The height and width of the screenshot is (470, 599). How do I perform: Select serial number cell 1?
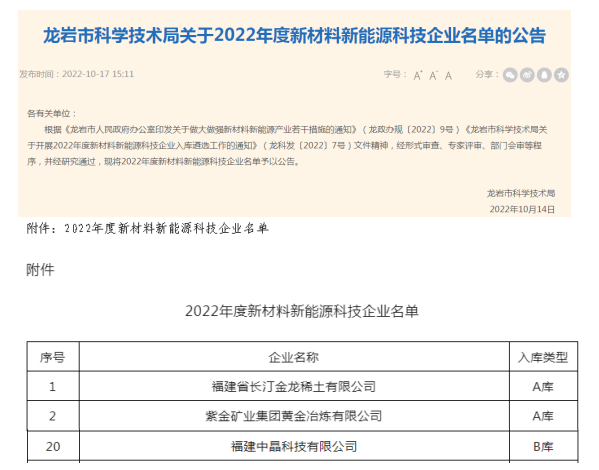(x=53, y=386)
